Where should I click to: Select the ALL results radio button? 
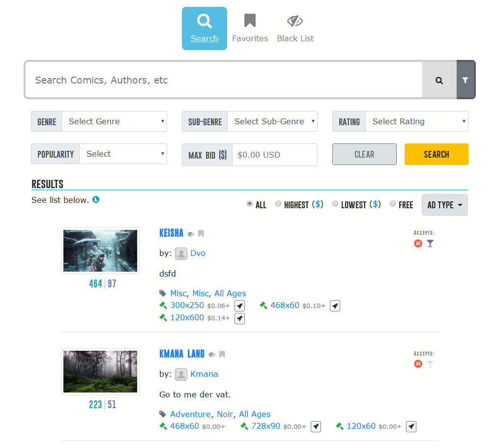tap(250, 203)
